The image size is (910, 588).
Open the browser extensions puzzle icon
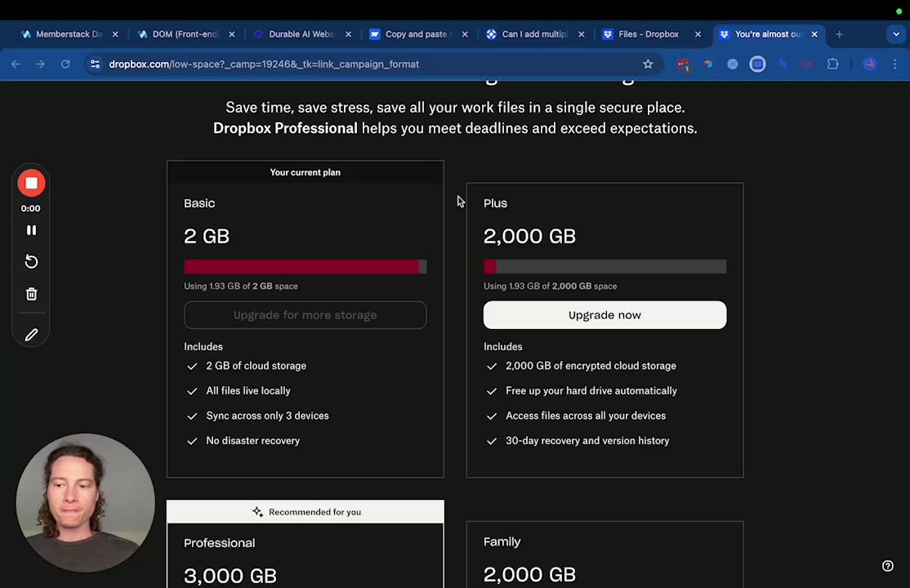coord(833,65)
